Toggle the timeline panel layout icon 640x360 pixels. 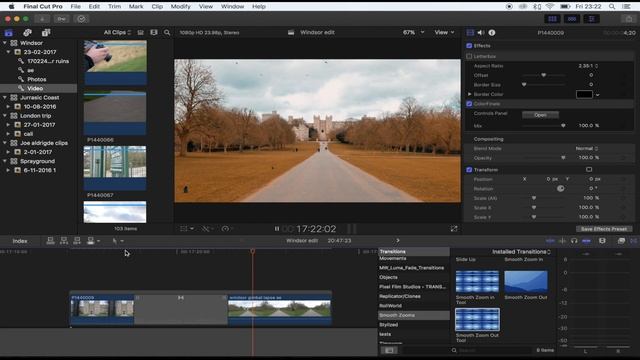point(572,19)
